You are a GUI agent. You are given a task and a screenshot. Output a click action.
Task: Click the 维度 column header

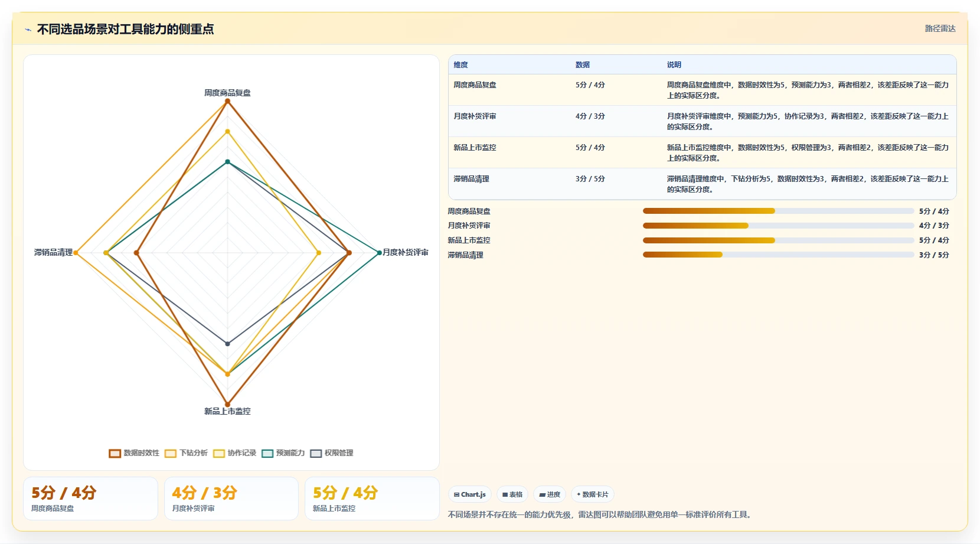coord(460,65)
